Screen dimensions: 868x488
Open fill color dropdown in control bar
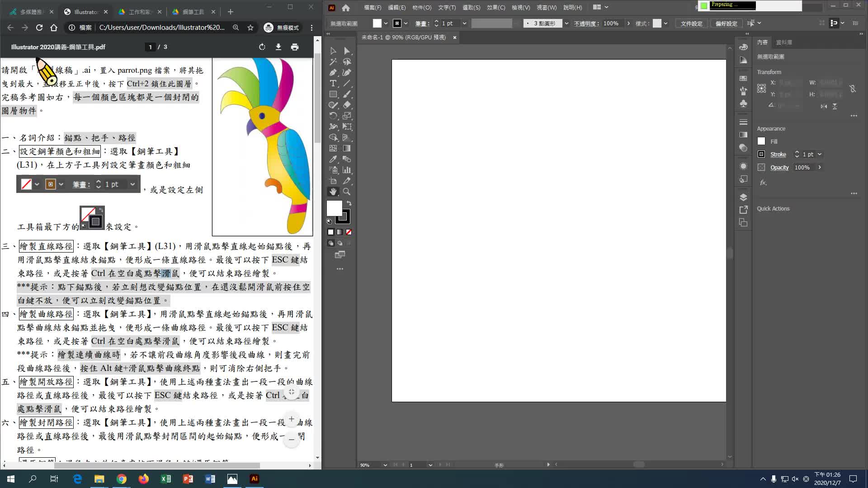pyautogui.click(x=386, y=23)
